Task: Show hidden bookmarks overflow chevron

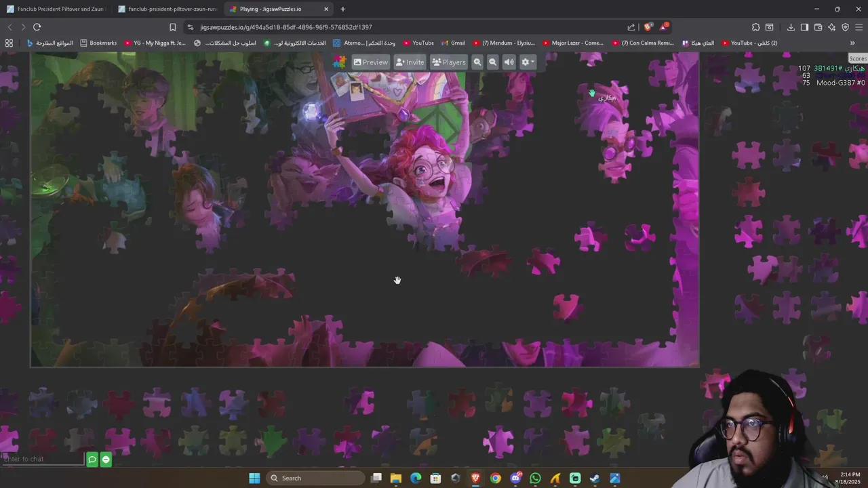Action: click(852, 43)
